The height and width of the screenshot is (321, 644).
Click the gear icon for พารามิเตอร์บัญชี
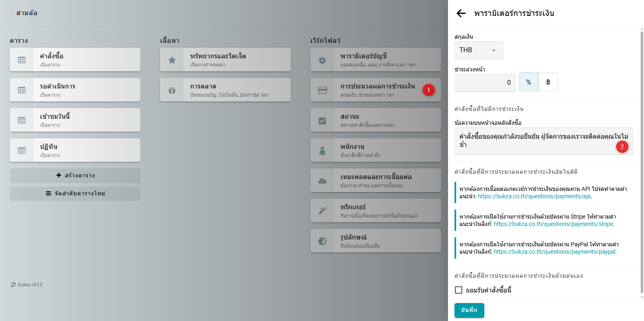322,60
